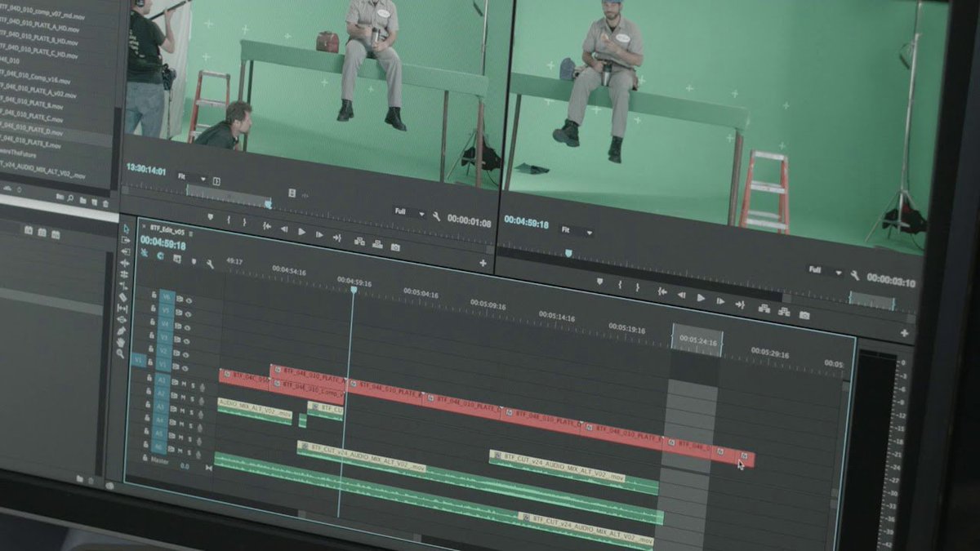Mark out point in source monitor

point(244,222)
